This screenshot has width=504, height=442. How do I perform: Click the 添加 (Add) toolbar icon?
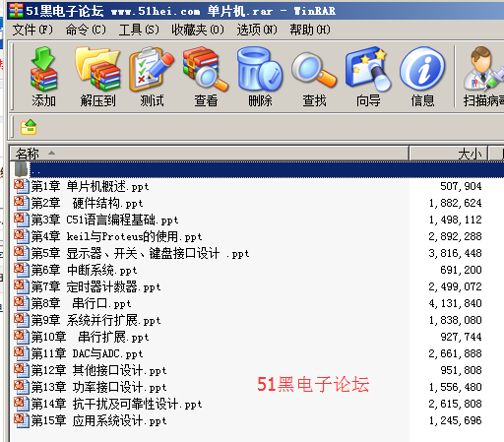[43, 77]
